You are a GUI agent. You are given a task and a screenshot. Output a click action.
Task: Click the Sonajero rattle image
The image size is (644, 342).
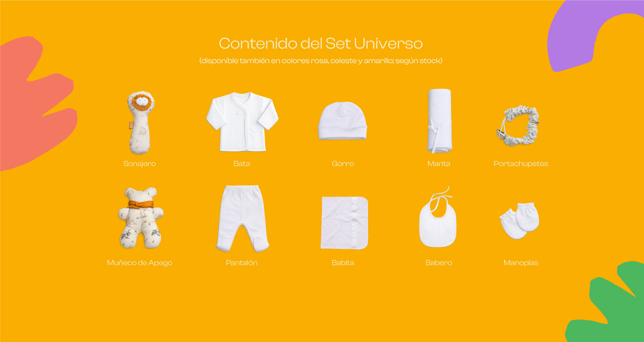(141, 122)
